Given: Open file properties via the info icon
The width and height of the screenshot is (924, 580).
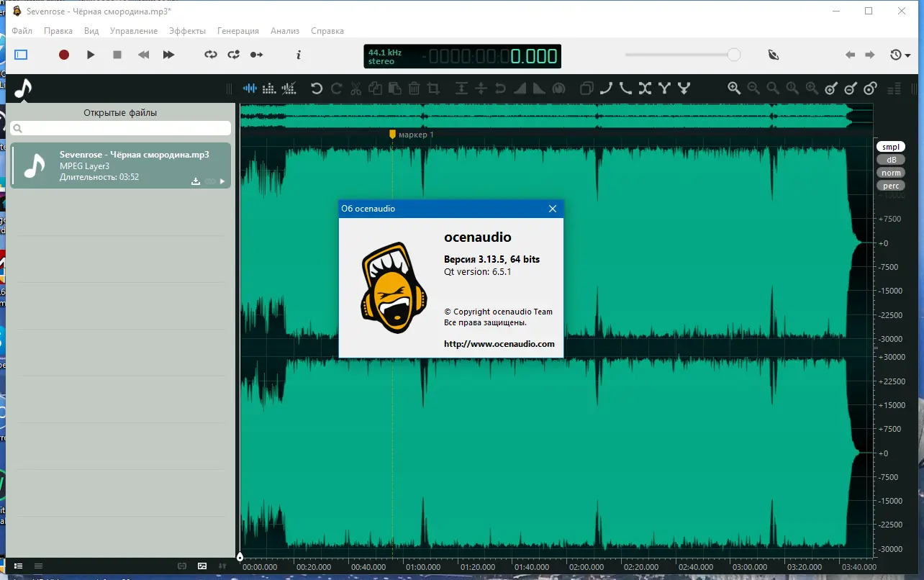Looking at the screenshot, I should coord(299,55).
